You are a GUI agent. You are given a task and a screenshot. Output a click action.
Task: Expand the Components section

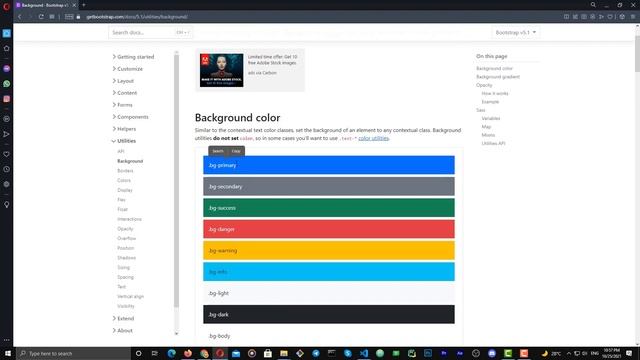[x=131, y=117]
